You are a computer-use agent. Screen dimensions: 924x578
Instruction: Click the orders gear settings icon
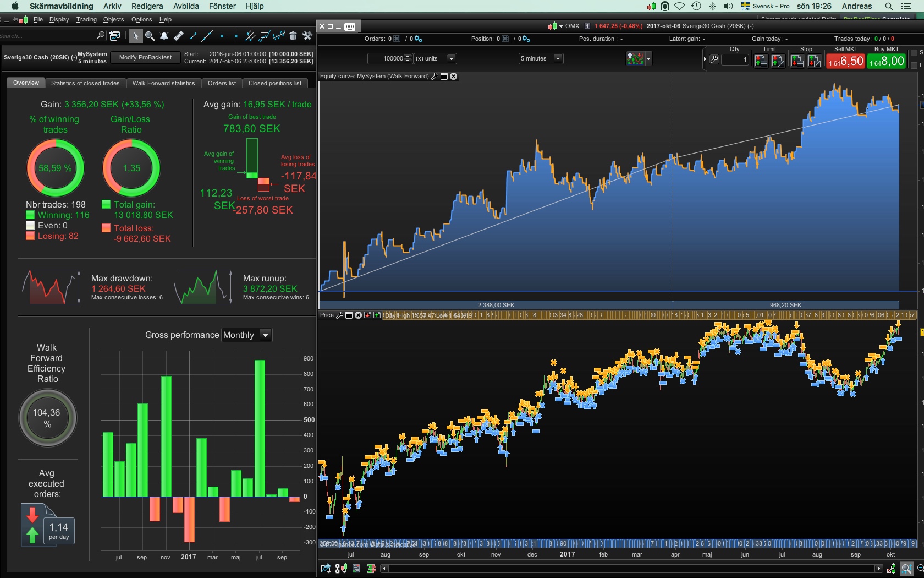pos(418,39)
